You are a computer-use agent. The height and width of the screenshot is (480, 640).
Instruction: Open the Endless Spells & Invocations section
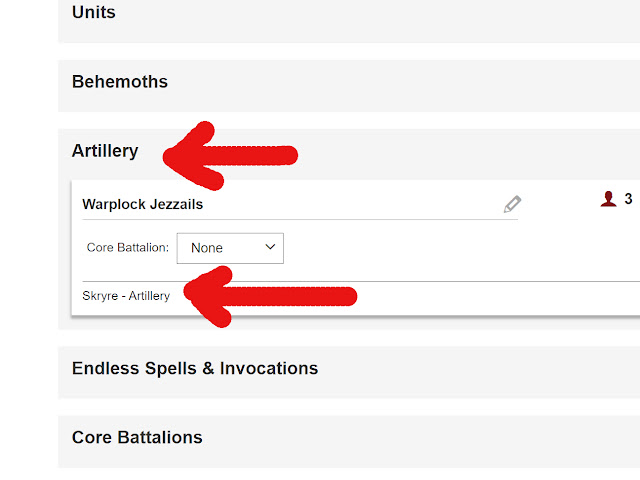[194, 368]
